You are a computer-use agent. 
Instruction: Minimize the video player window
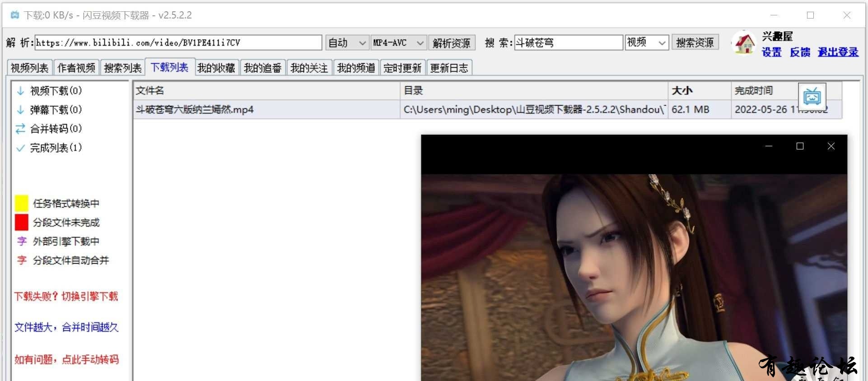click(x=769, y=146)
